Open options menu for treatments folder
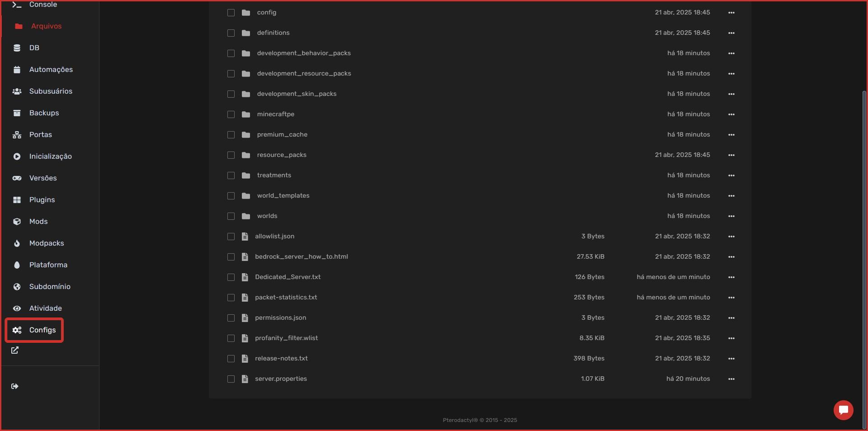Screen dimensions: 868x431 (x=731, y=175)
